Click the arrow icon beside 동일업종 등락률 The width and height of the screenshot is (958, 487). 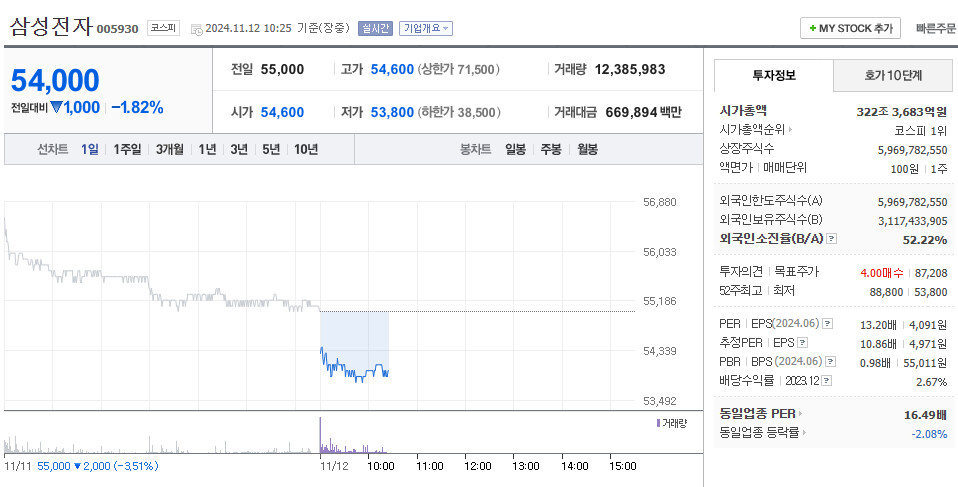point(804,433)
